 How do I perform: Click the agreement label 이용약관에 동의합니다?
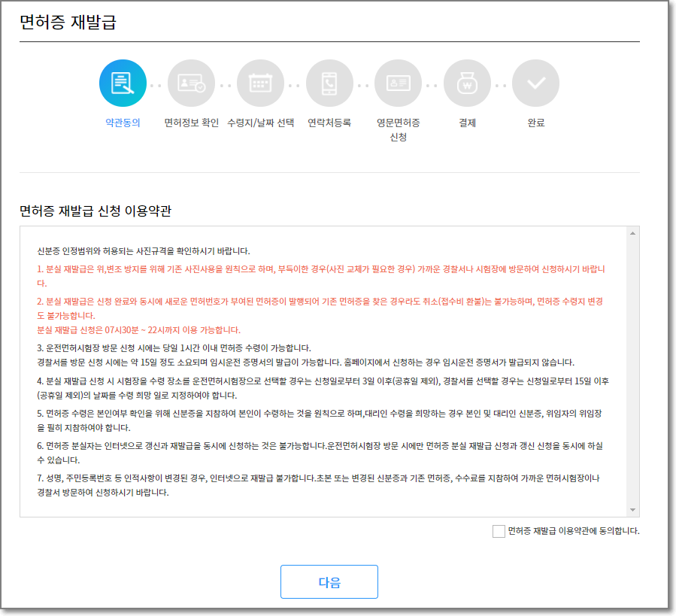574,531
